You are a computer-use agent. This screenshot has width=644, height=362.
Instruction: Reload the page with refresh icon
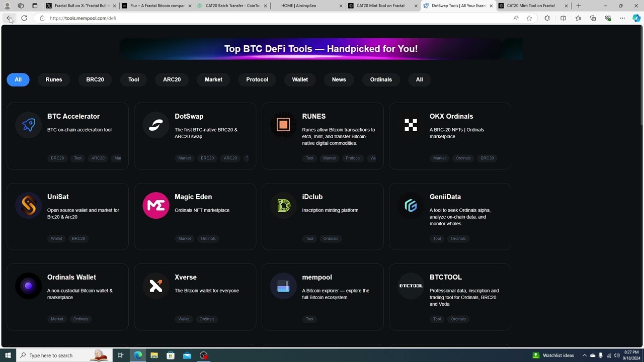tap(24, 18)
